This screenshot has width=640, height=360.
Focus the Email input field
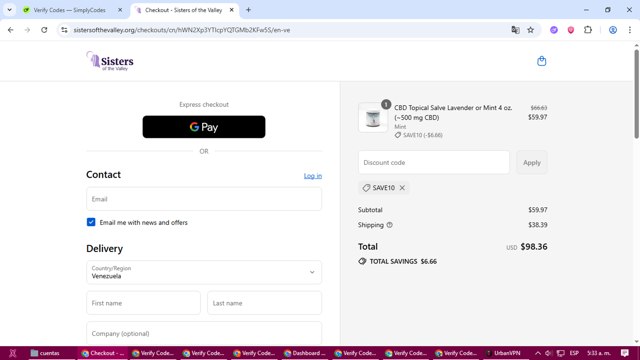[204, 199]
